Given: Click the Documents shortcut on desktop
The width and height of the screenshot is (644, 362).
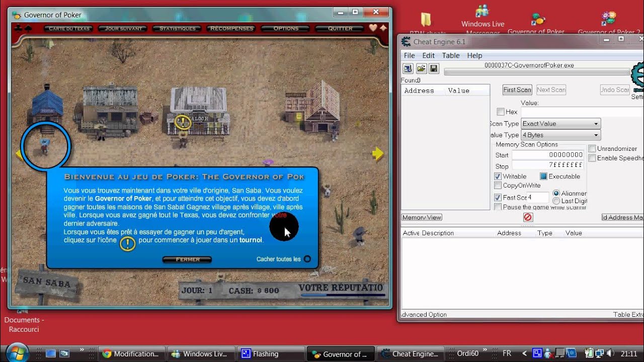Looking at the screenshot, I should click(x=24, y=320).
